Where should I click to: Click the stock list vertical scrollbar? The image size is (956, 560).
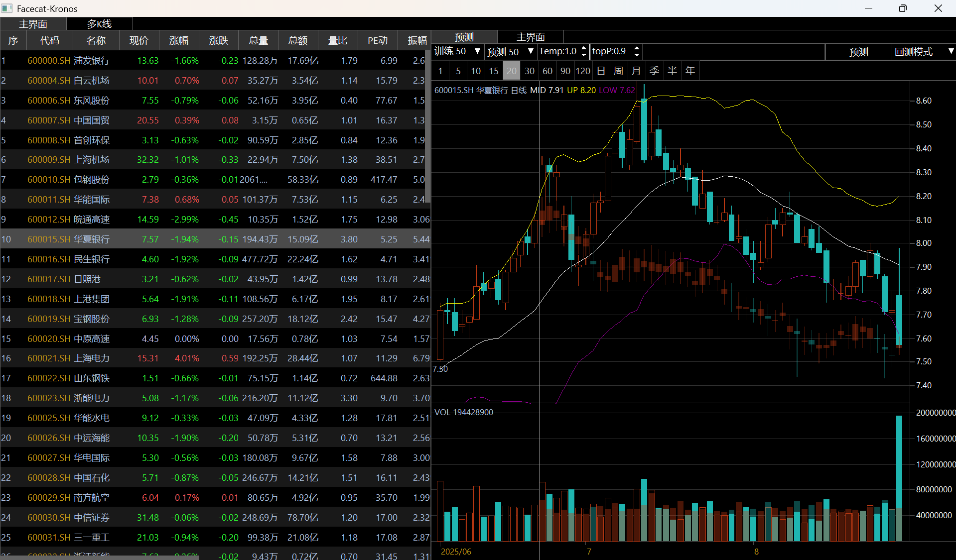(427, 124)
